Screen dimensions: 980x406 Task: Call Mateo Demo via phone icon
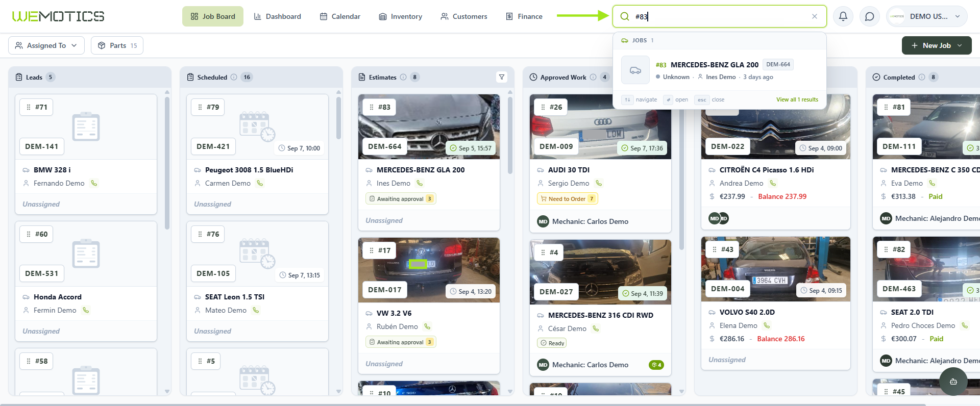pos(256,310)
